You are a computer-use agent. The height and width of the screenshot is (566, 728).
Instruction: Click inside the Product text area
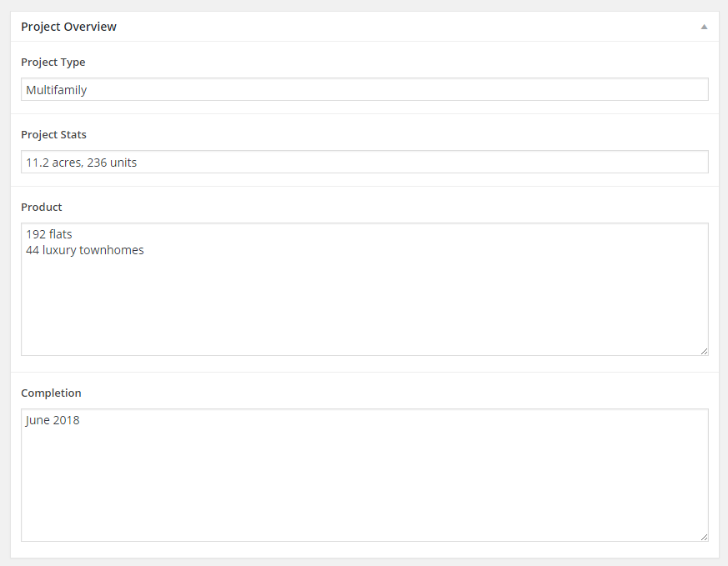click(364, 289)
